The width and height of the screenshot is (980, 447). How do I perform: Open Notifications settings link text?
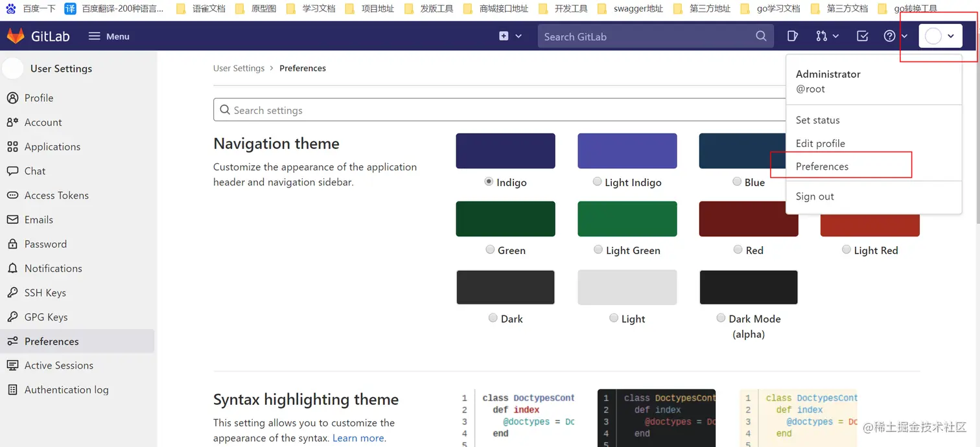[53, 268]
